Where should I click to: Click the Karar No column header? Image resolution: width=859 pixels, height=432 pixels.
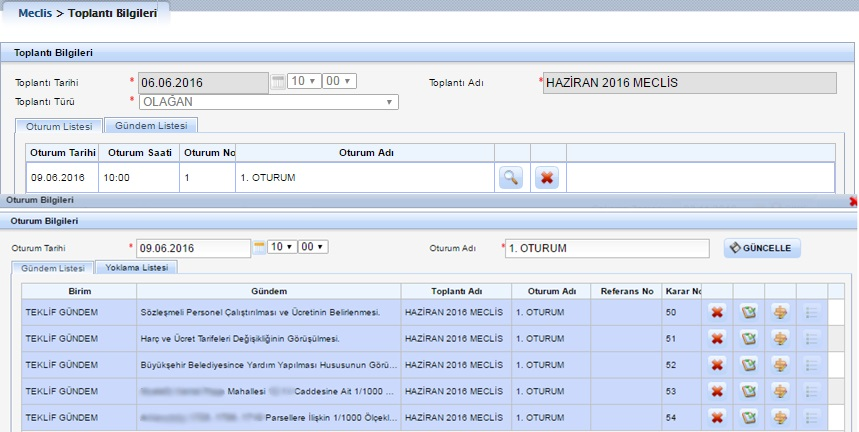point(682,291)
